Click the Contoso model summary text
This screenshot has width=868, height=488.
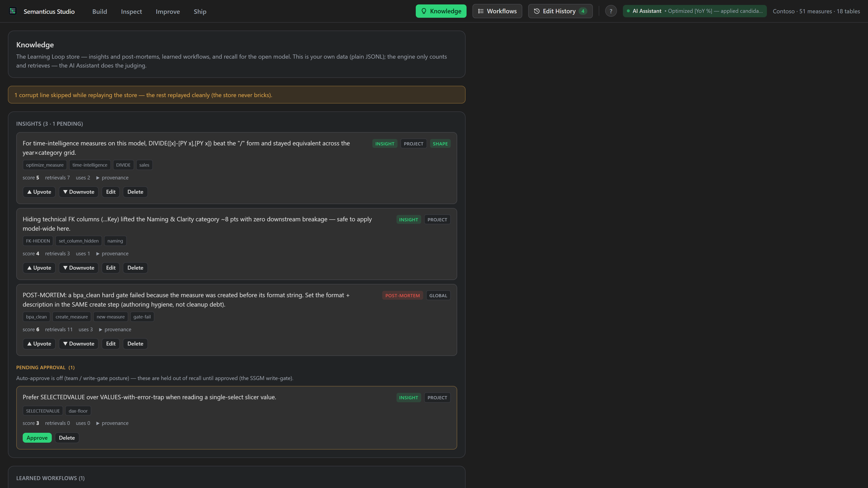click(816, 11)
